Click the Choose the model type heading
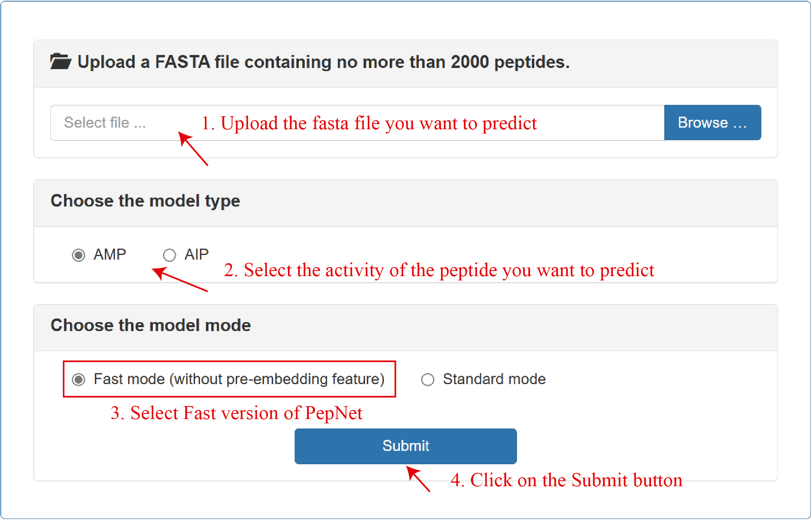 [145, 201]
